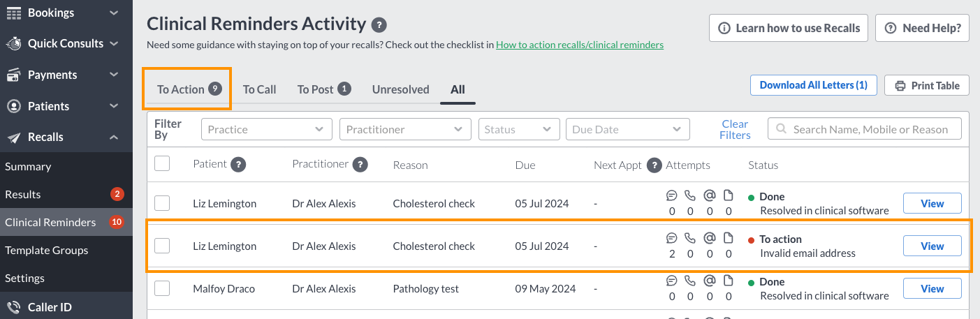Switch to the To Post tab
Screen dimensions: 980x319
[323, 89]
